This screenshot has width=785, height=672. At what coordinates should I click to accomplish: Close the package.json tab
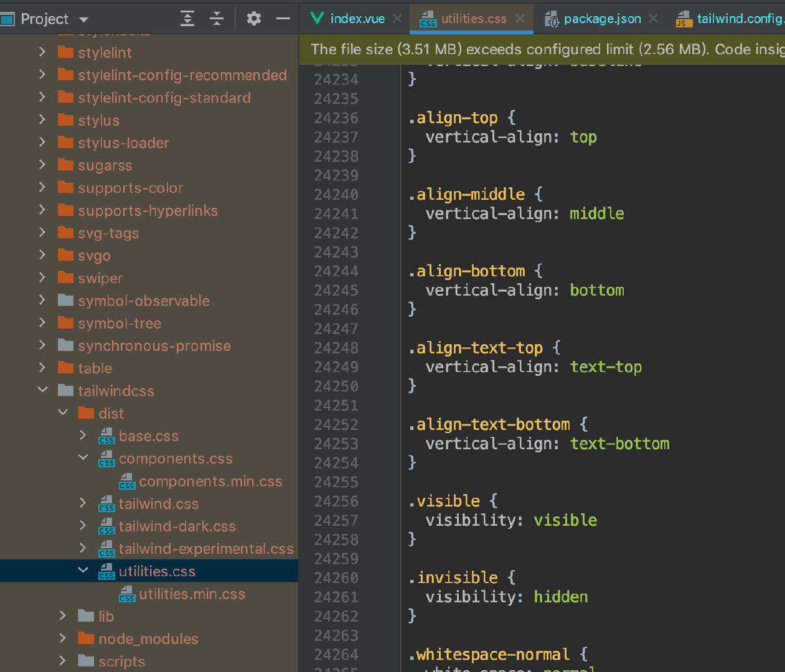pos(653,19)
